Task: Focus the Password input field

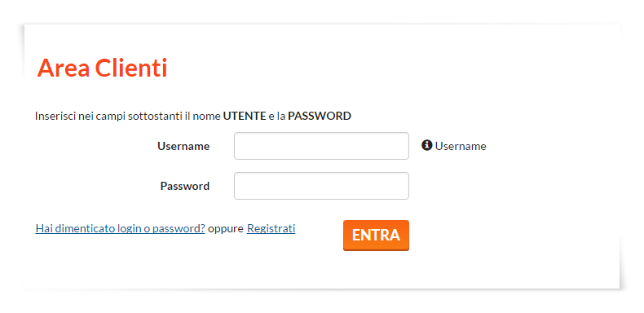Action: pyautogui.click(x=321, y=186)
